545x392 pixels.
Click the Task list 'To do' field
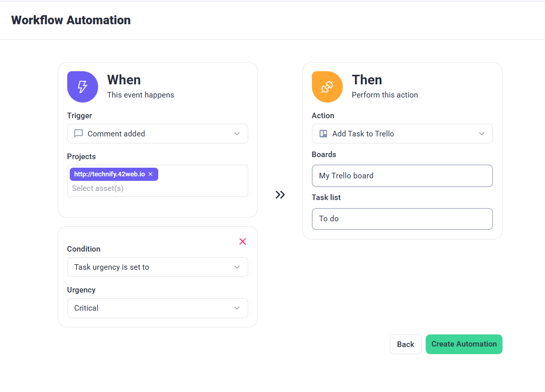point(402,219)
